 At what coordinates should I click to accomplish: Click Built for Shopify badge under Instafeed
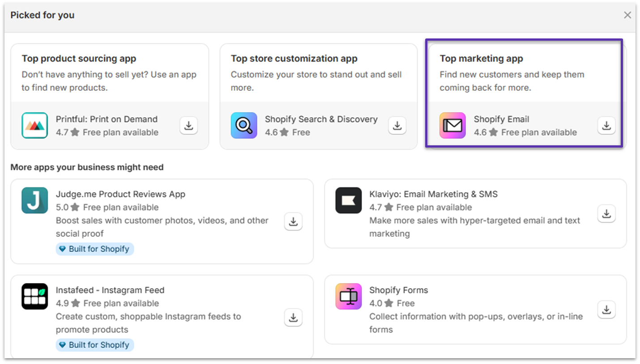95,345
